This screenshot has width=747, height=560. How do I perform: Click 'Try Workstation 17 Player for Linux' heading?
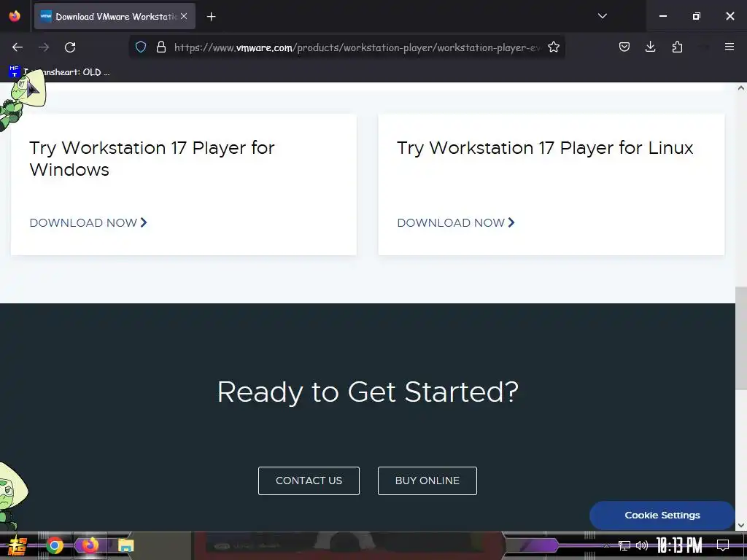point(545,147)
